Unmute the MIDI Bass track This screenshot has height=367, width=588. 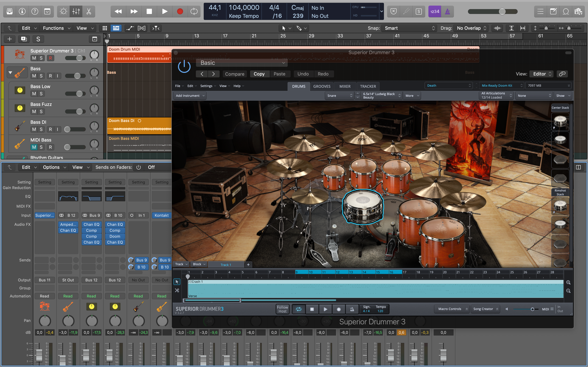tap(34, 147)
